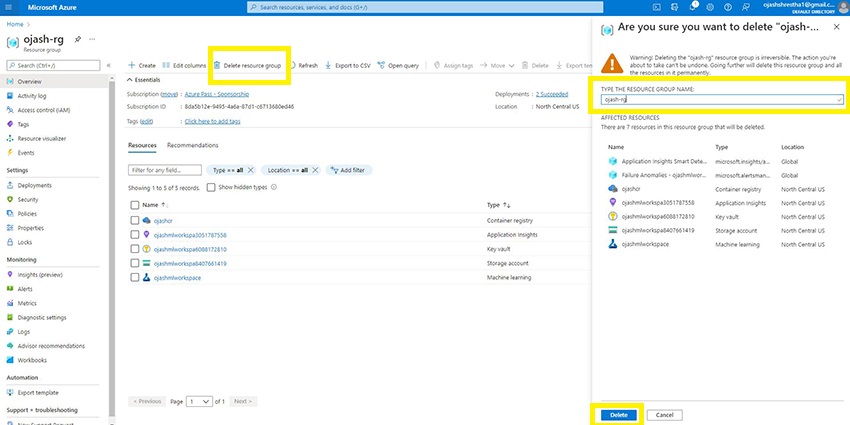The height and width of the screenshot is (425, 850).
Task: Check the ojashmlworkspa6088172810 row checkbox
Action: [x=135, y=249]
